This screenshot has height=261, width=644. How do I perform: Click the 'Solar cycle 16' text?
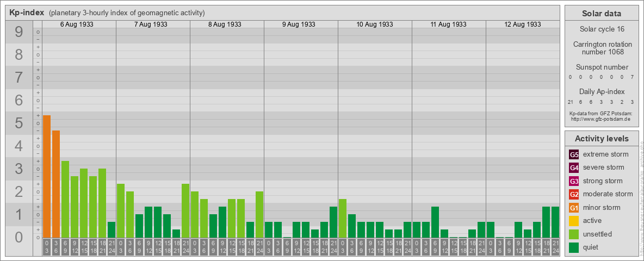point(601,29)
